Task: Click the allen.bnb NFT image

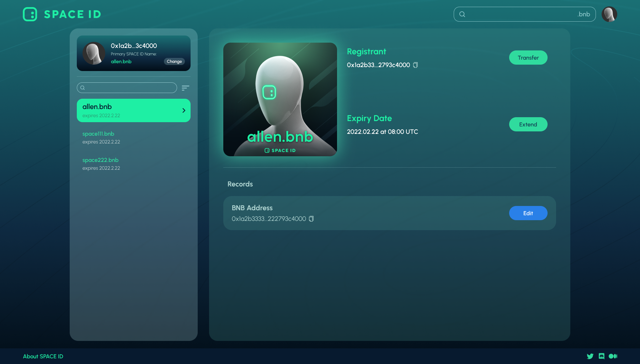Action: click(x=280, y=99)
